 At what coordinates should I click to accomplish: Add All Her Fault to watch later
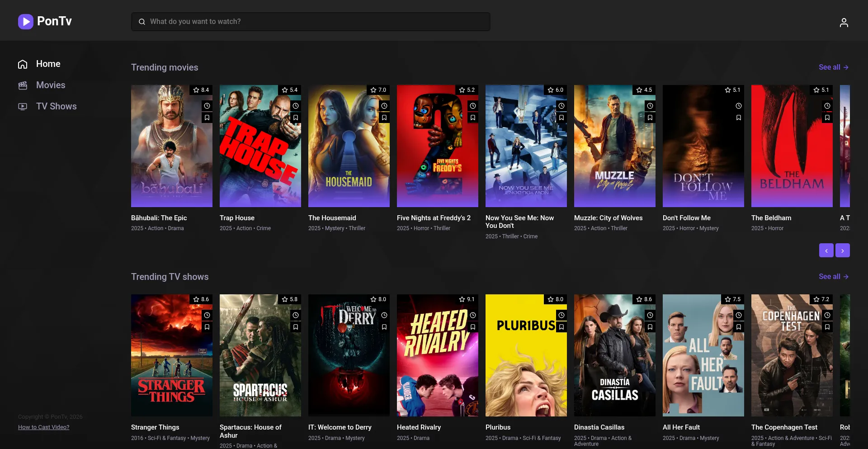tap(739, 315)
